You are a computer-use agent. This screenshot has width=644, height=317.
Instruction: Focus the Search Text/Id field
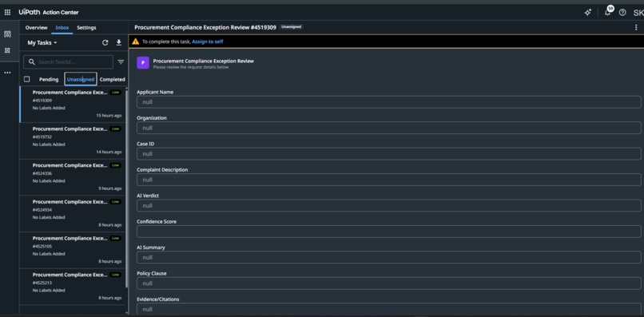click(x=68, y=62)
